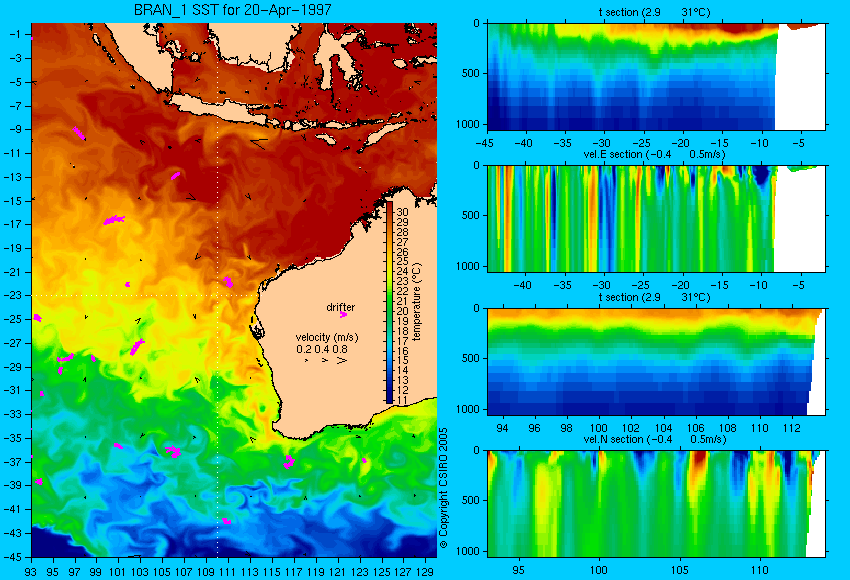Select the 129 longitude tick on the map
850x580 pixels.
pyautogui.click(x=425, y=571)
